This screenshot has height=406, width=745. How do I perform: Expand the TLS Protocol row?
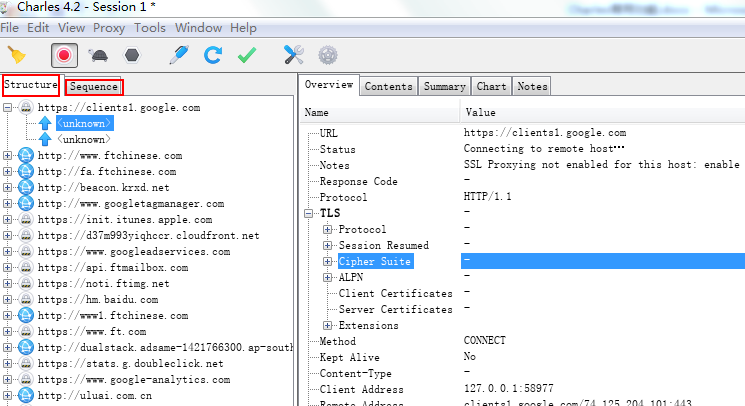327,229
